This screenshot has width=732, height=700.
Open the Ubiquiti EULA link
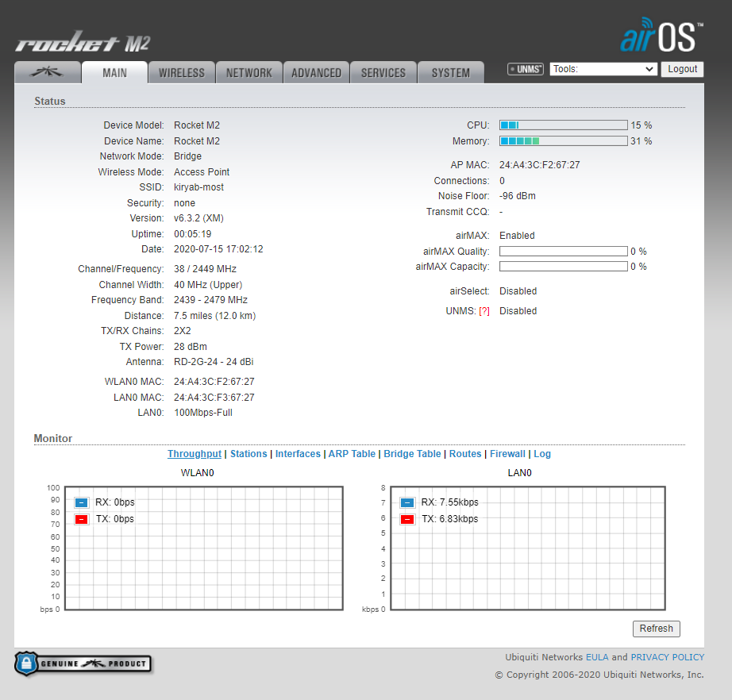(597, 657)
